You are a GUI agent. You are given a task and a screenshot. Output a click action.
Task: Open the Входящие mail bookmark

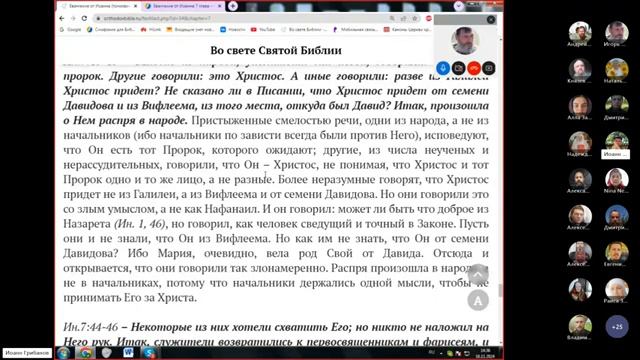190,30
